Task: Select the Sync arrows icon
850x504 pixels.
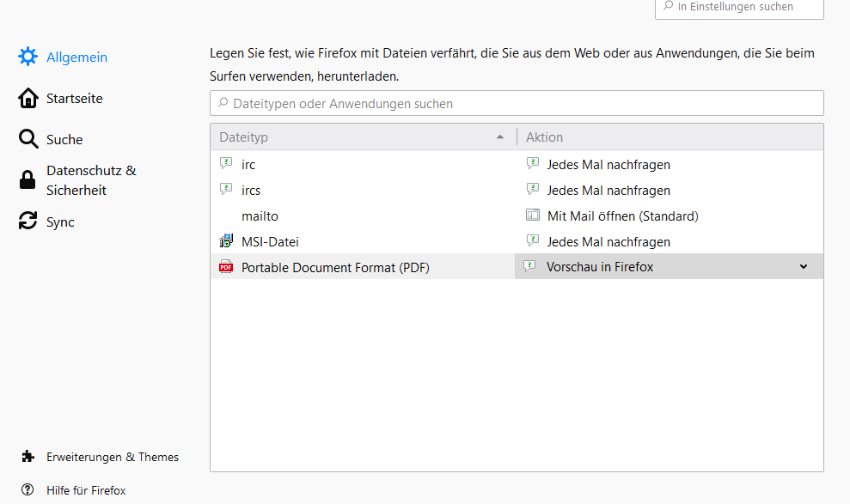Action: (x=27, y=222)
